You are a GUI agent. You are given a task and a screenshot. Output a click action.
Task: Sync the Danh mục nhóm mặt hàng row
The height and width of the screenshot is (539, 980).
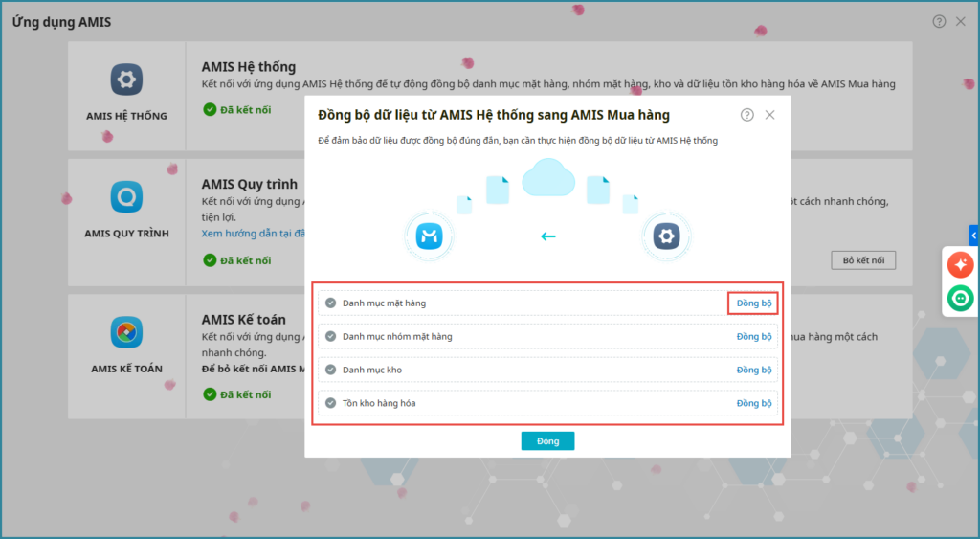click(x=754, y=336)
